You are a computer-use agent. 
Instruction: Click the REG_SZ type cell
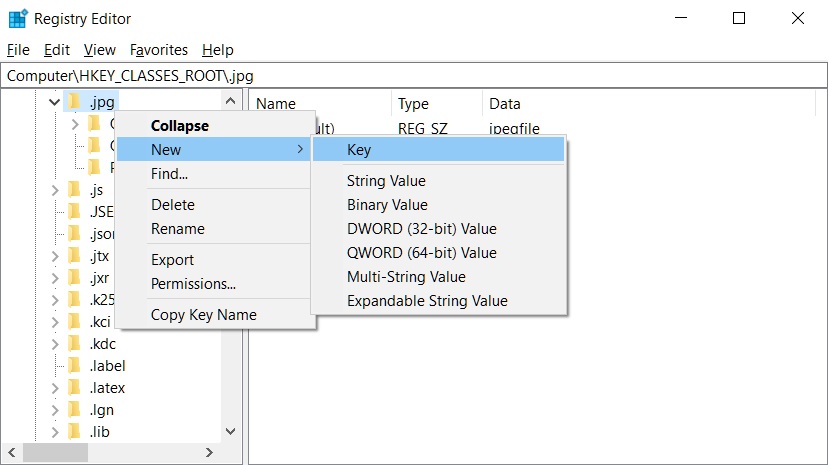(422, 128)
